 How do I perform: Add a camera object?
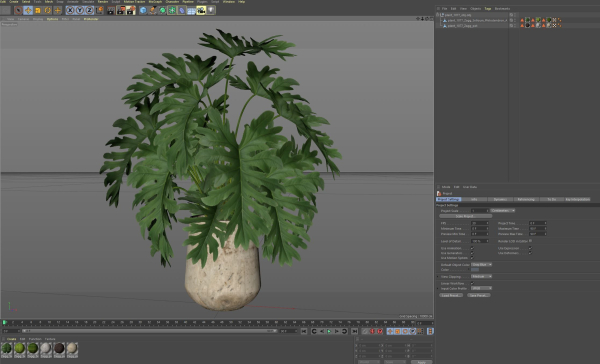pos(201,10)
